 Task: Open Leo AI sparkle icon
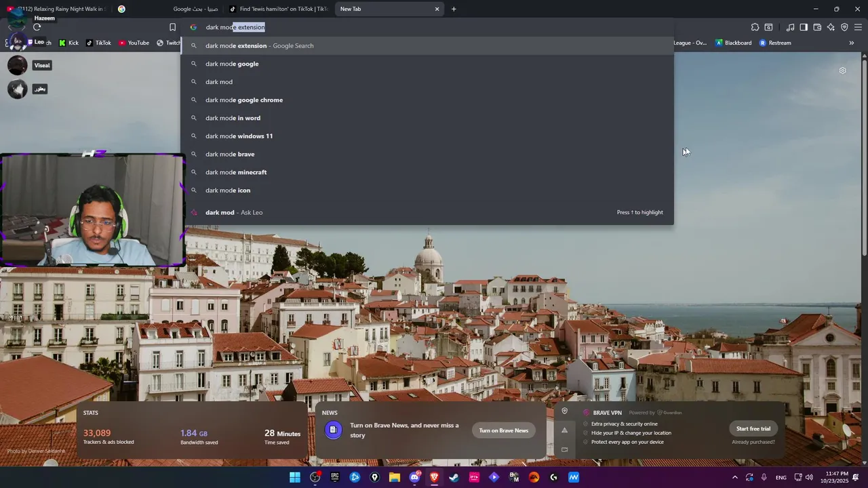[831, 27]
